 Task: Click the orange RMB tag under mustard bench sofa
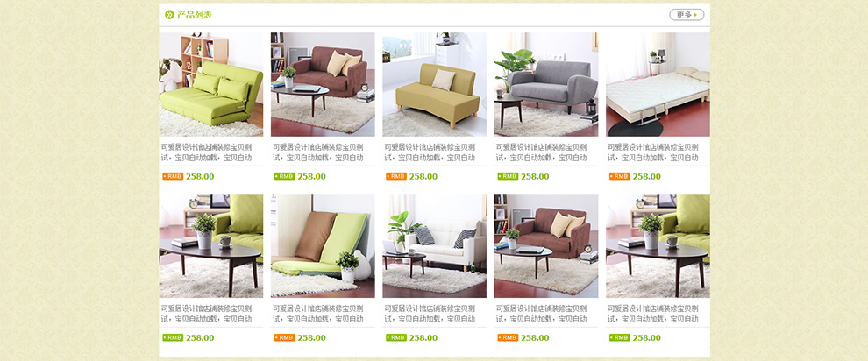coord(396,176)
